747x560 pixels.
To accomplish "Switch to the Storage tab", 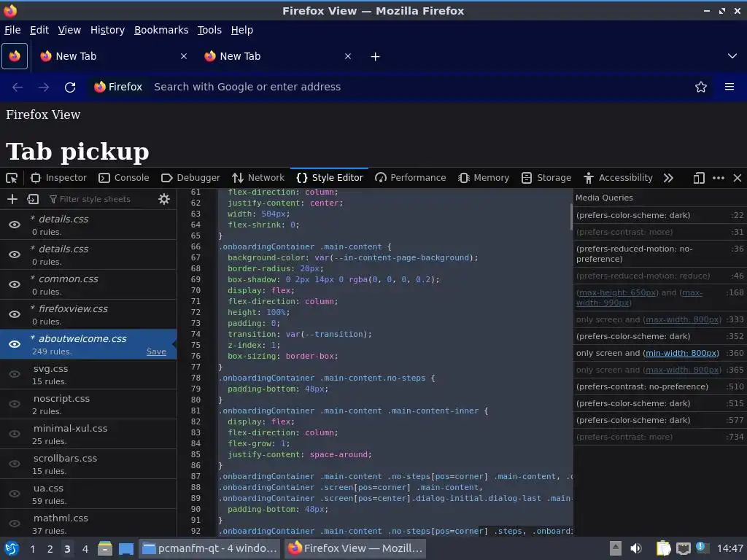I will click(546, 178).
